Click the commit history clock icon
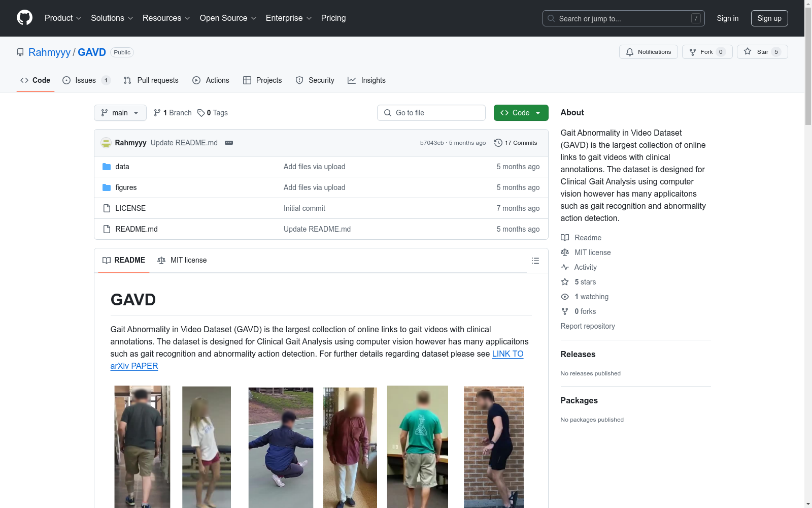Screen dimensions: 812x508 (x=498, y=143)
